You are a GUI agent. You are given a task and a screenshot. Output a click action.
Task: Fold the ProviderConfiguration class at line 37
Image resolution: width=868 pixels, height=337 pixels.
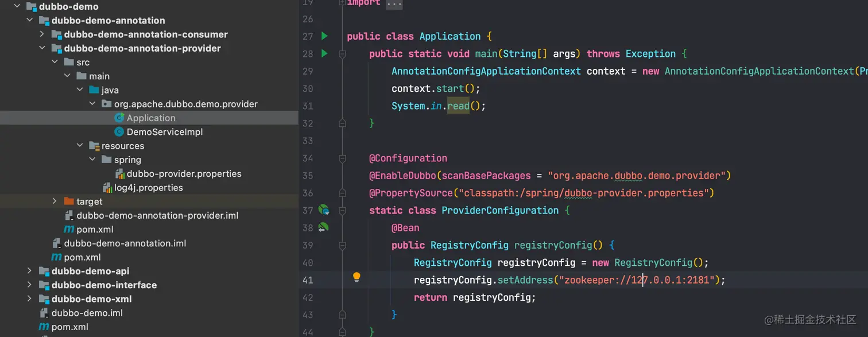pyautogui.click(x=342, y=210)
